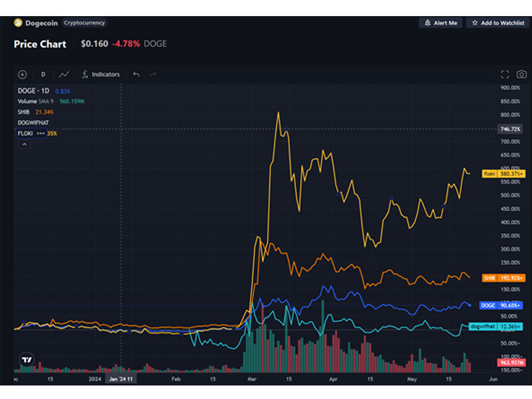Click the DOGE 0.83% value in legend
This screenshot has width=532, height=399.
coord(63,91)
